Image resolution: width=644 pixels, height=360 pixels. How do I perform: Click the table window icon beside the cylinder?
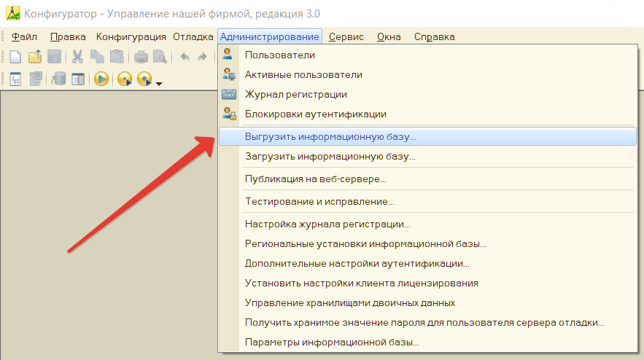pyautogui.click(x=77, y=79)
